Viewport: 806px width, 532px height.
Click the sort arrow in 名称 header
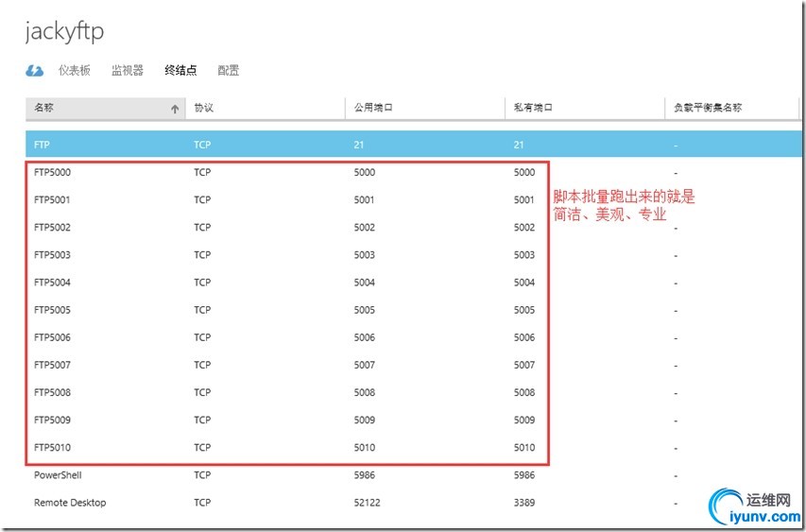point(175,109)
